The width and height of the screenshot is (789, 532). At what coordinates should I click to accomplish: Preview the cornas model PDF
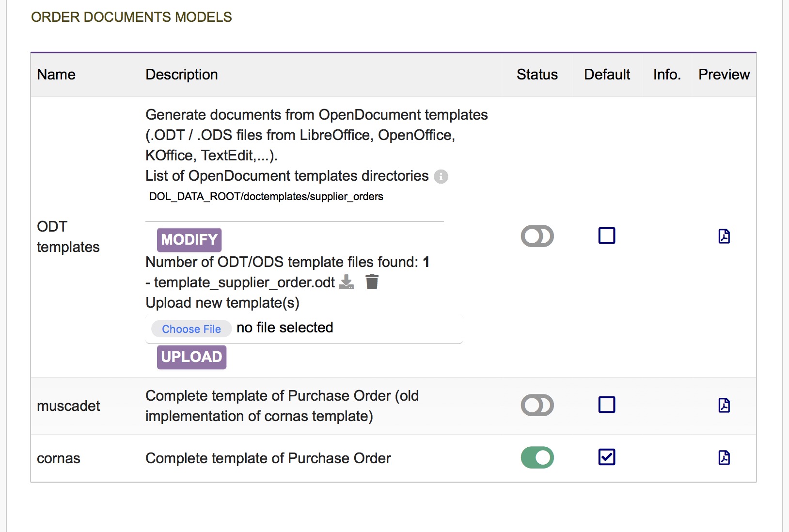click(x=724, y=457)
